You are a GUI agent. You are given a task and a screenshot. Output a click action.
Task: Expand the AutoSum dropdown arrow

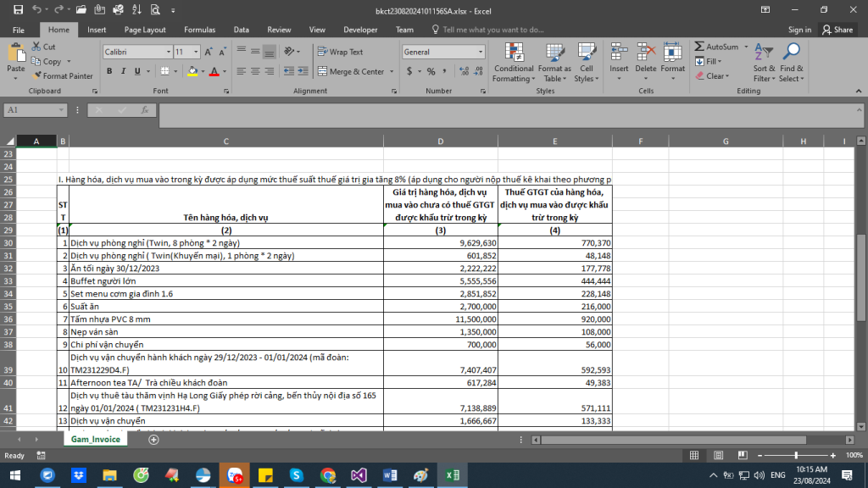[x=746, y=47]
